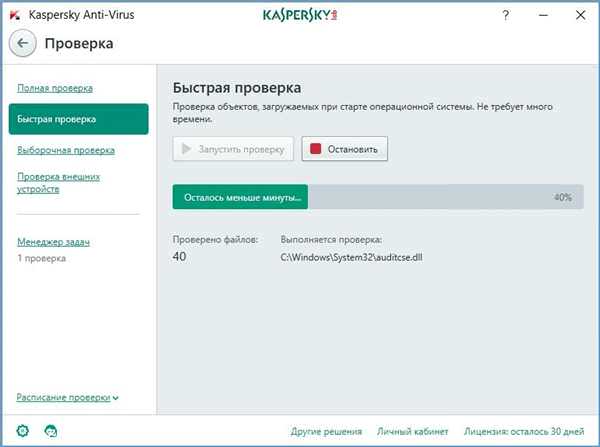Click the KASPERSKY lab logo at the top
This screenshot has width=600, height=447.
click(300, 15)
